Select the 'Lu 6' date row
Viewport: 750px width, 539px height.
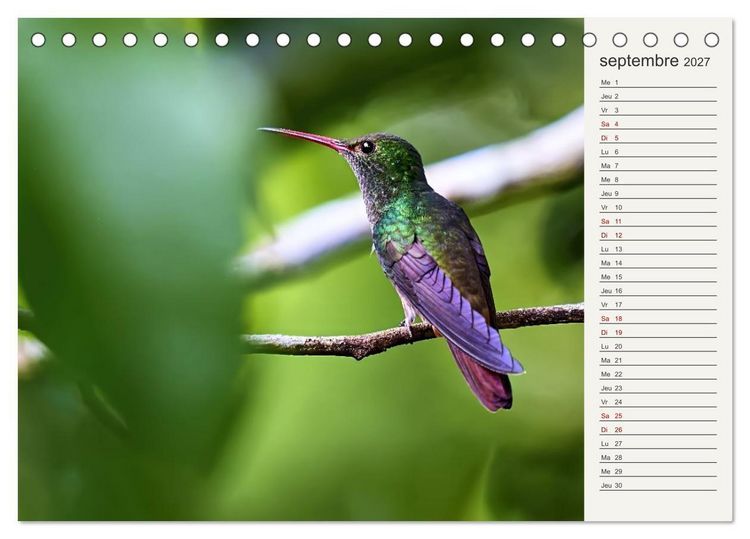pyautogui.click(x=658, y=152)
